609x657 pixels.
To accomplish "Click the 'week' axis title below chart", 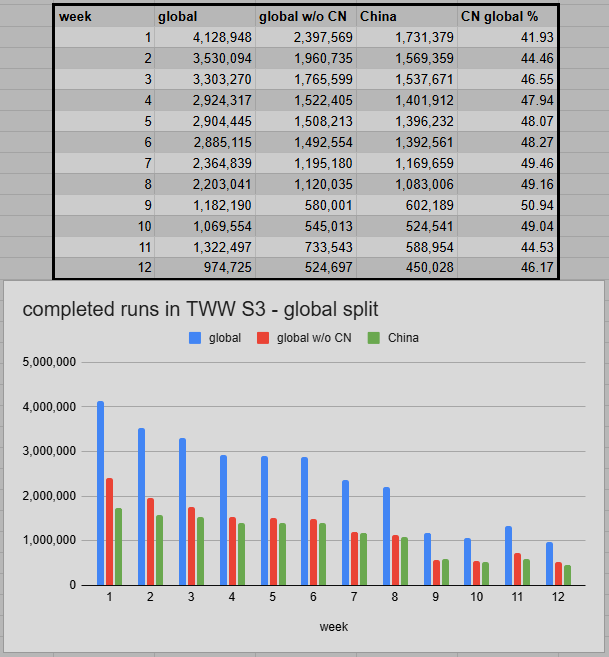I will 334,627.
